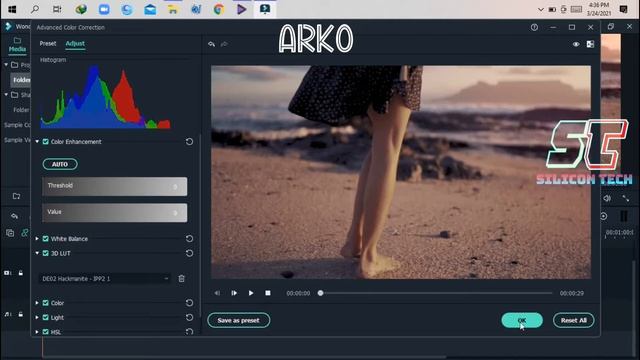
Task: Confirm changes with the OK button
Action: (x=522, y=320)
